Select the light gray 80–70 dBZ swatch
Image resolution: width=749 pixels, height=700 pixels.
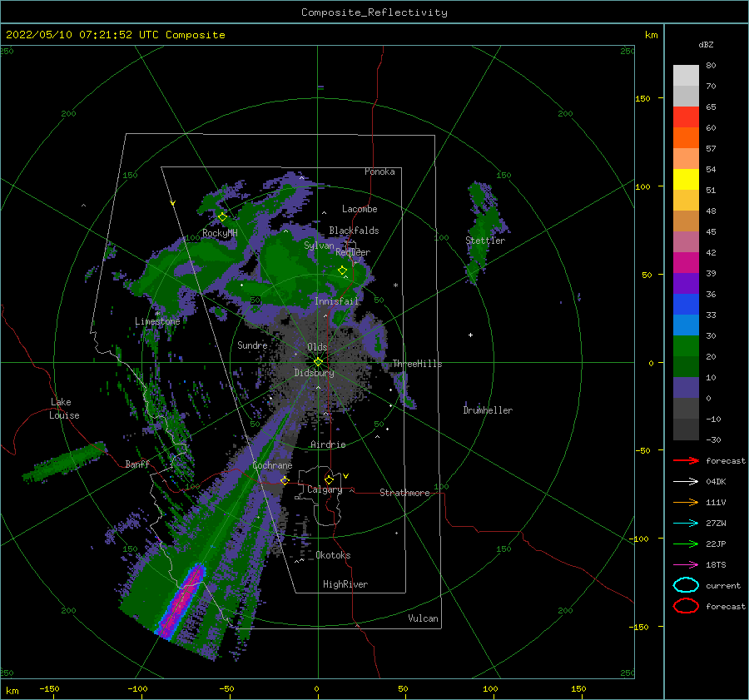pos(686,76)
